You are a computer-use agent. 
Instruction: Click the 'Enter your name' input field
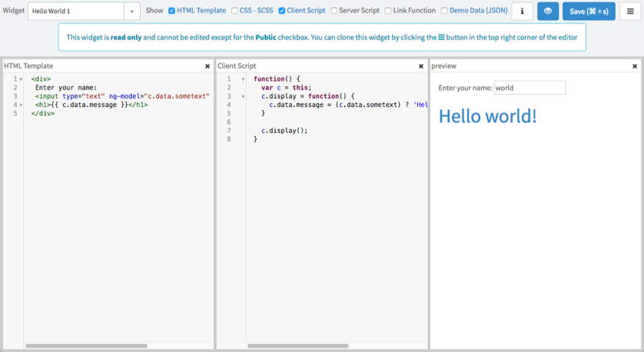(x=529, y=88)
